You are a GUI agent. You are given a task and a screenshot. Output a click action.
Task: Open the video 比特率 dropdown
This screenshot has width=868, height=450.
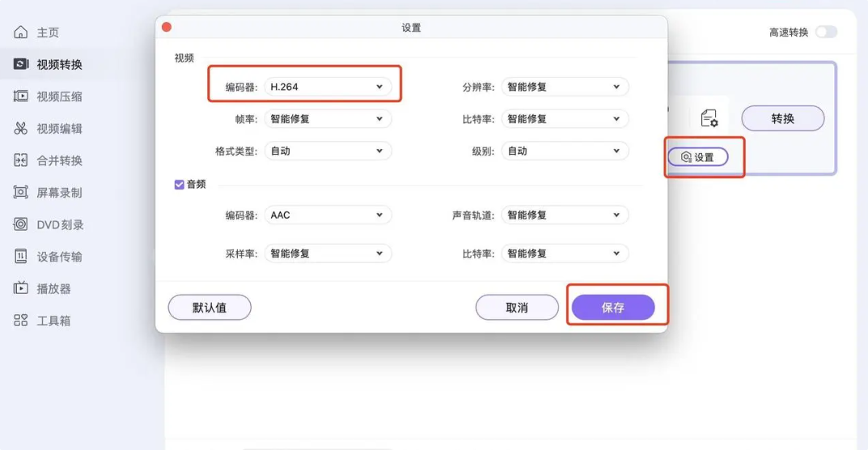coord(565,119)
